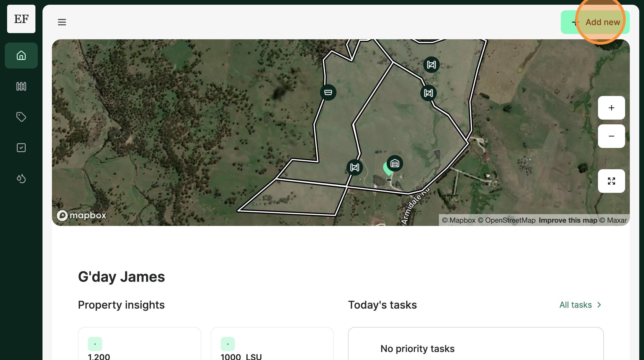Click the EF logo tile
The width and height of the screenshot is (644, 360).
21,19
